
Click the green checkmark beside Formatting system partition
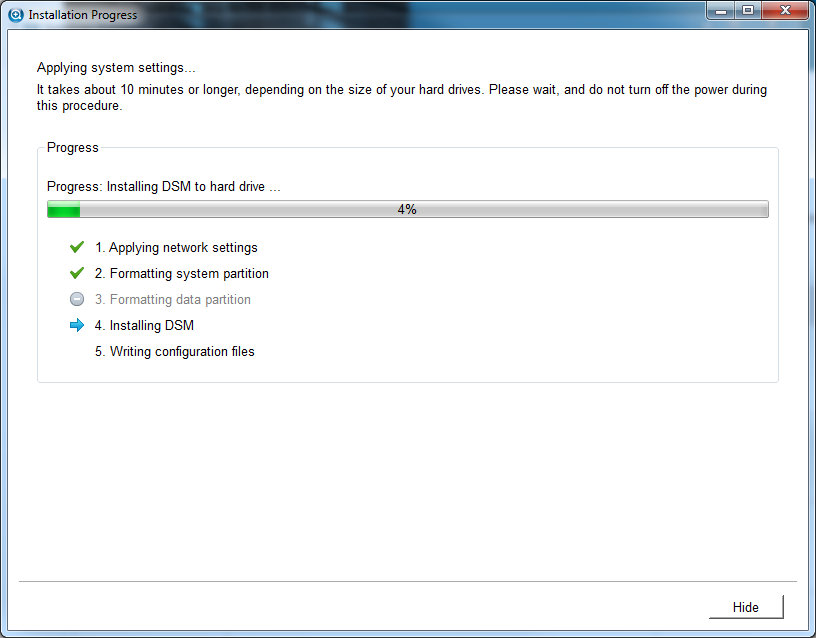point(77,273)
